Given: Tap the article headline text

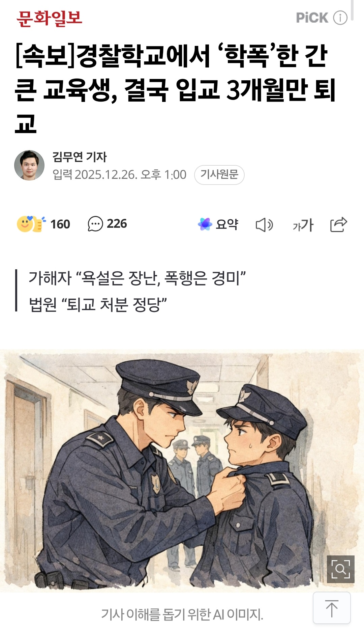Looking at the screenshot, I should click(x=175, y=89).
